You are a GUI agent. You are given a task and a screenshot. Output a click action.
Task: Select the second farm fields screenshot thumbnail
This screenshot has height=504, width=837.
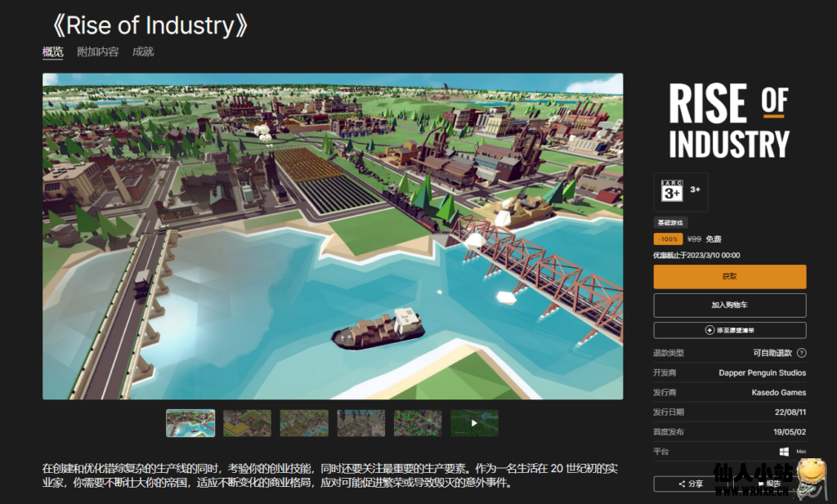(x=247, y=423)
